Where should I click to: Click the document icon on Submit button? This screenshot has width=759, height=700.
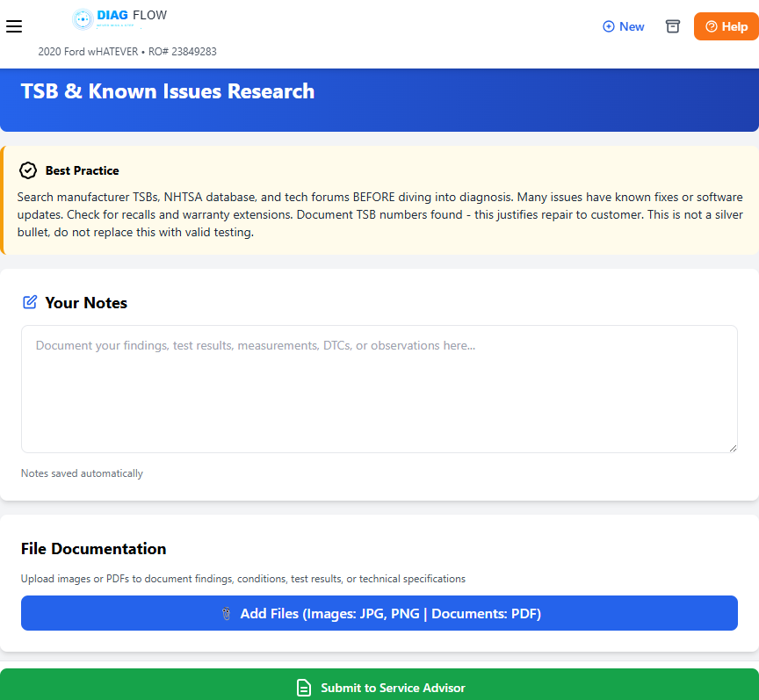[x=304, y=688]
